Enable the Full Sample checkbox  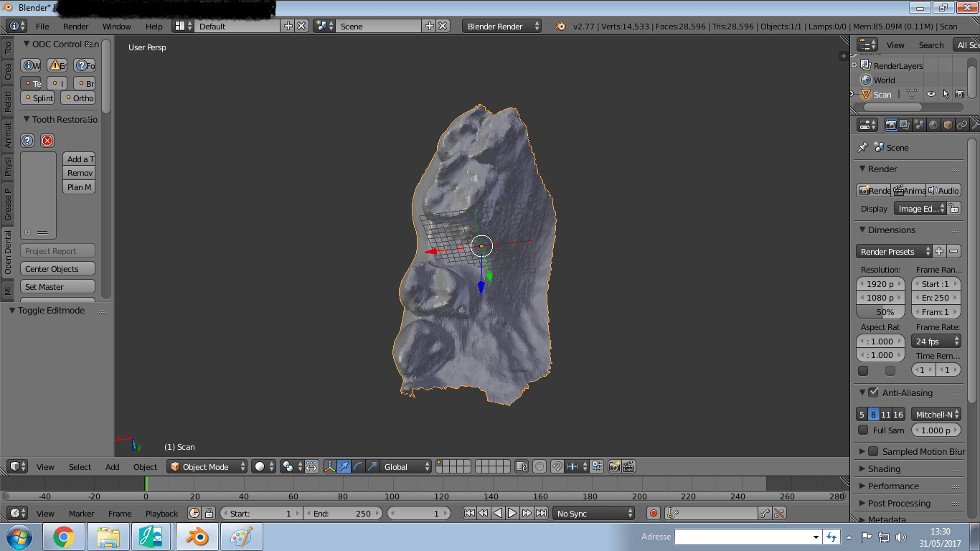pyautogui.click(x=863, y=430)
